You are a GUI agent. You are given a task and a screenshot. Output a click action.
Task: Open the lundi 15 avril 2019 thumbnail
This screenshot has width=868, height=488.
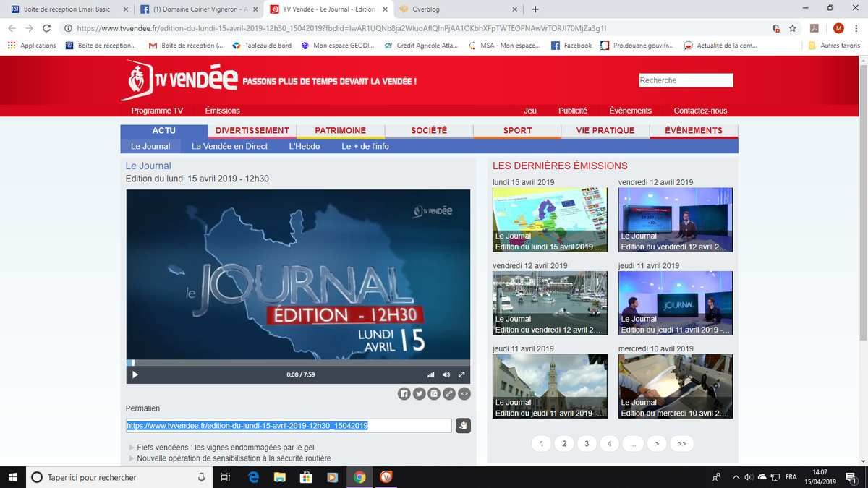pos(550,220)
